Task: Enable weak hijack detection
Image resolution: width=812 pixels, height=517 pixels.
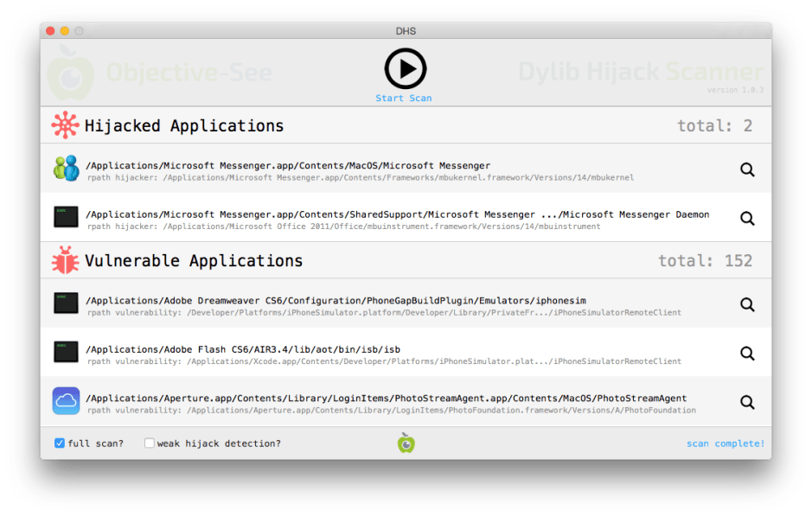Action: (148, 443)
